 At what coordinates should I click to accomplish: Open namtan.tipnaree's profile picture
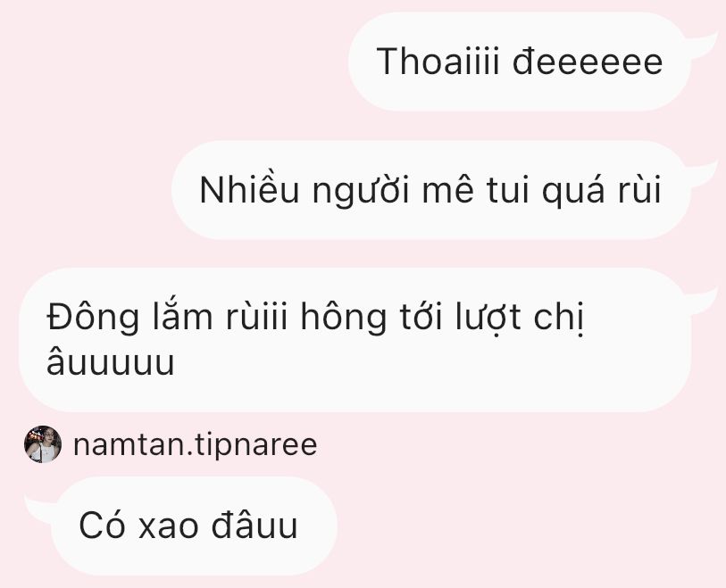point(43,444)
